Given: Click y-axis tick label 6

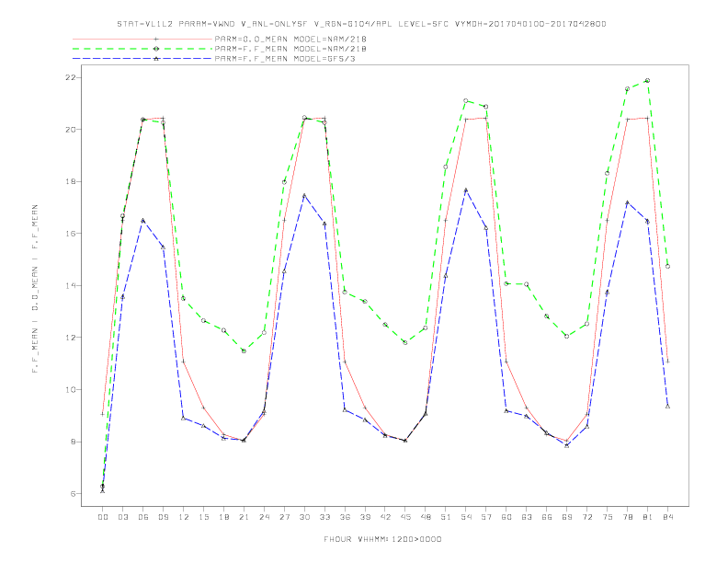Looking at the screenshot, I should pos(73,494).
